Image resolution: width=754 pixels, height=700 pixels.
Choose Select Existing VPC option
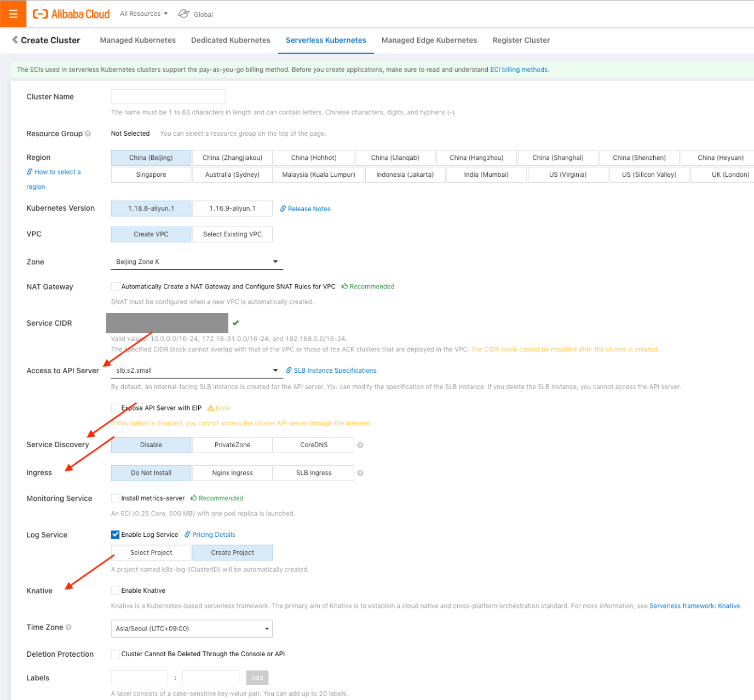pos(232,234)
